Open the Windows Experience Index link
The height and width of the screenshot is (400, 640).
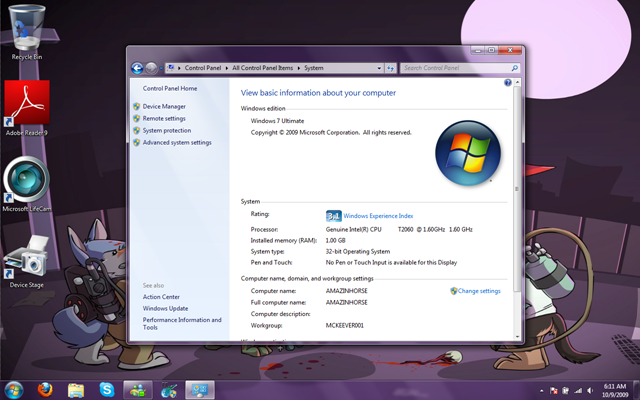(378, 216)
